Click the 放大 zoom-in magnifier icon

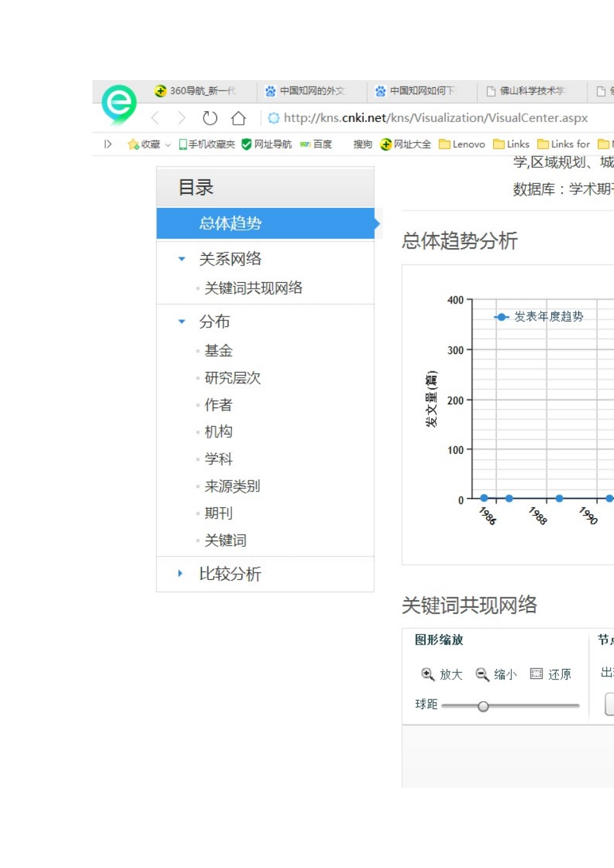click(x=427, y=674)
